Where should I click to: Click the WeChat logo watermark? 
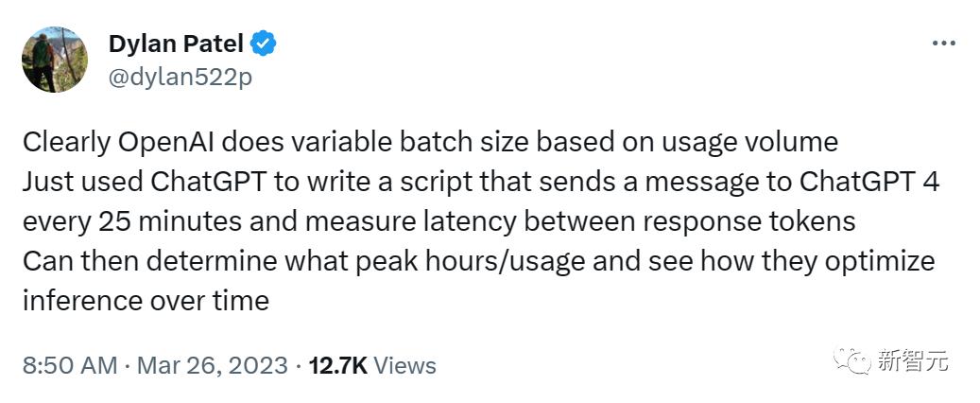[851, 360]
